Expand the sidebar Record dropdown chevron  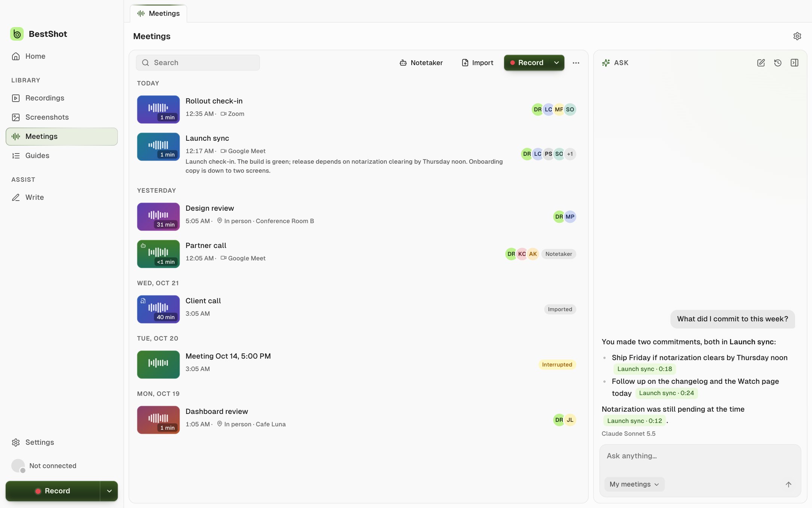pyautogui.click(x=109, y=491)
